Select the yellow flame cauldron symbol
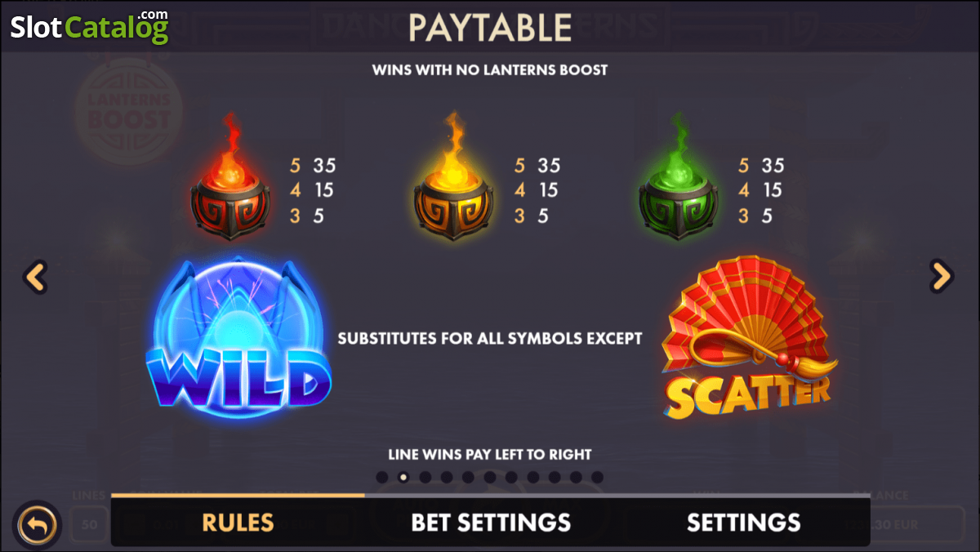This screenshot has height=552, width=980. pyautogui.click(x=453, y=178)
